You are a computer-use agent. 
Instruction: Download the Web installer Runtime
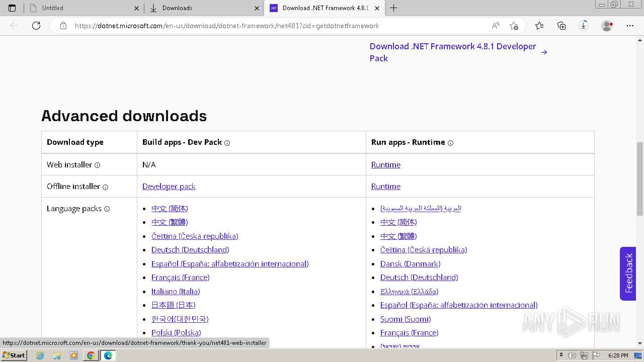pyautogui.click(x=386, y=164)
